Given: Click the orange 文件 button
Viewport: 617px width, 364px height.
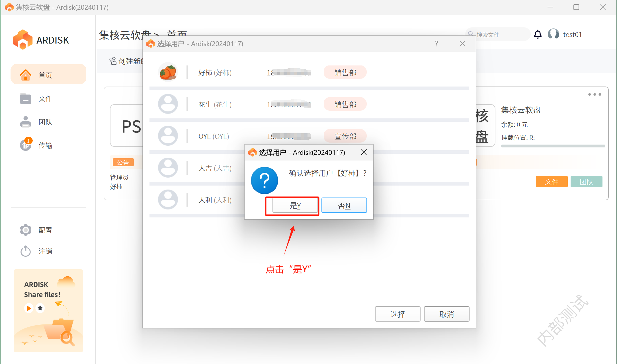Looking at the screenshot, I should pos(551,182).
